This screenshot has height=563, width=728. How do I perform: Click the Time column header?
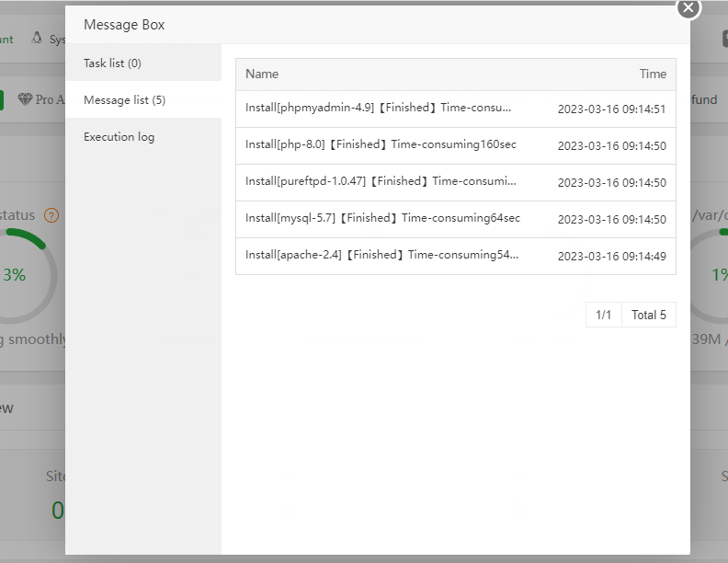tap(653, 74)
